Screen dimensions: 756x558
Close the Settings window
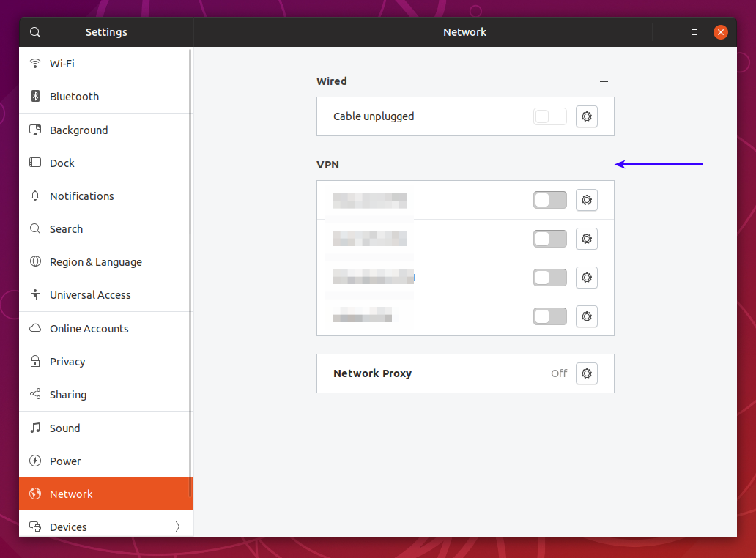click(721, 32)
